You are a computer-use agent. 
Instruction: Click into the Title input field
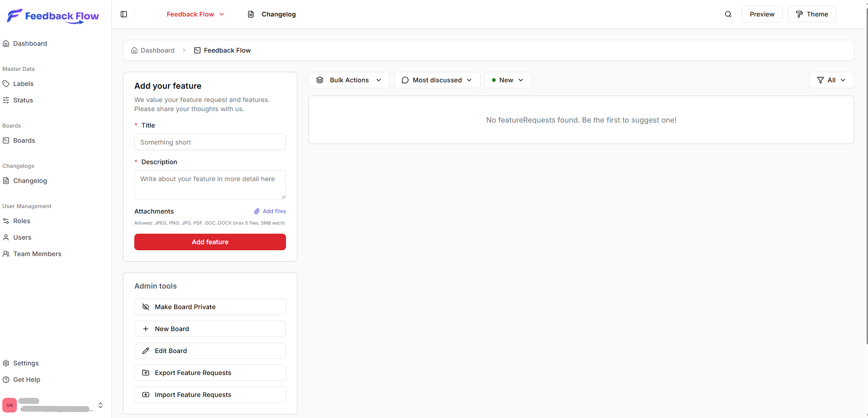point(210,142)
